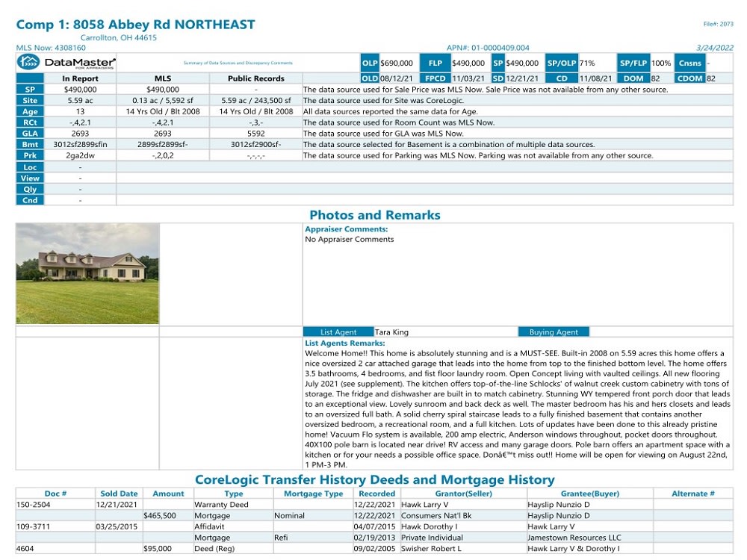Click the 'Sold Date' column header
Image resolution: width=747 pixels, height=560 pixels.
pos(119,494)
